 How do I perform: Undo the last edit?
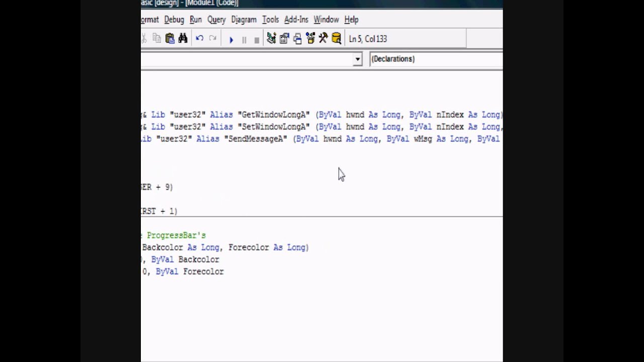pyautogui.click(x=200, y=39)
